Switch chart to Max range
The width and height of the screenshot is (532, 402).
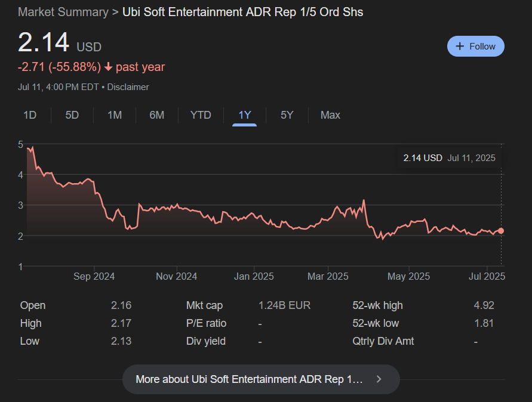(330, 115)
